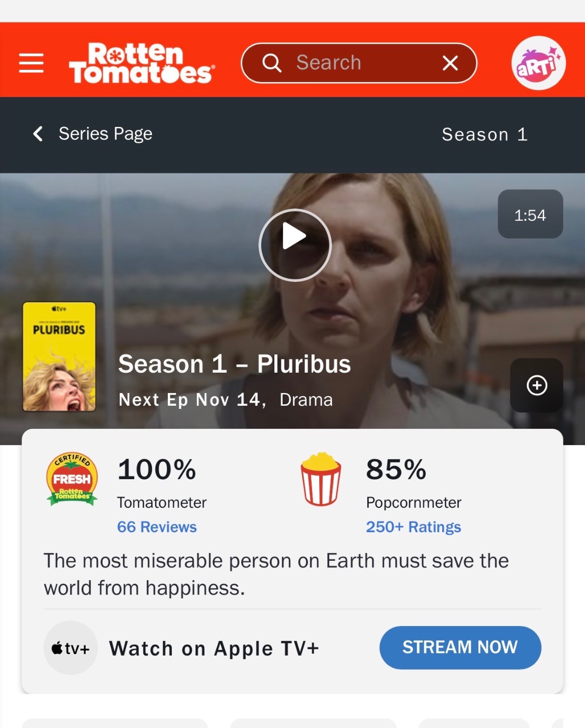Play the Pluribus trailer
Viewport: 585px width, 728px height.
tap(295, 245)
